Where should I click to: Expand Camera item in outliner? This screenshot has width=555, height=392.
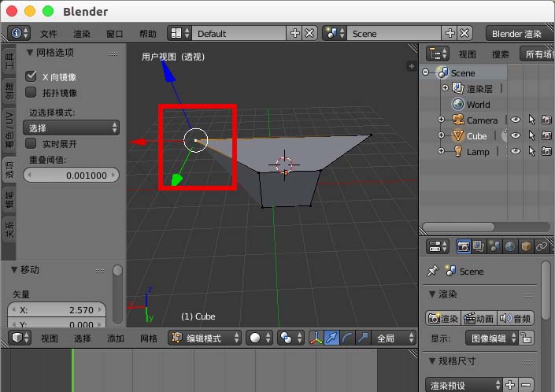coord(441,120)
